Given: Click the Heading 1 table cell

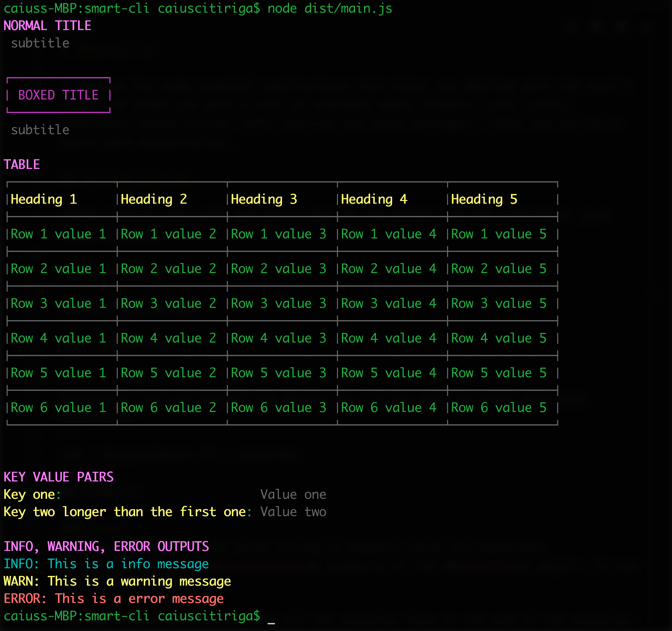Looking at the screenshot, I should [x=44, y=199].
